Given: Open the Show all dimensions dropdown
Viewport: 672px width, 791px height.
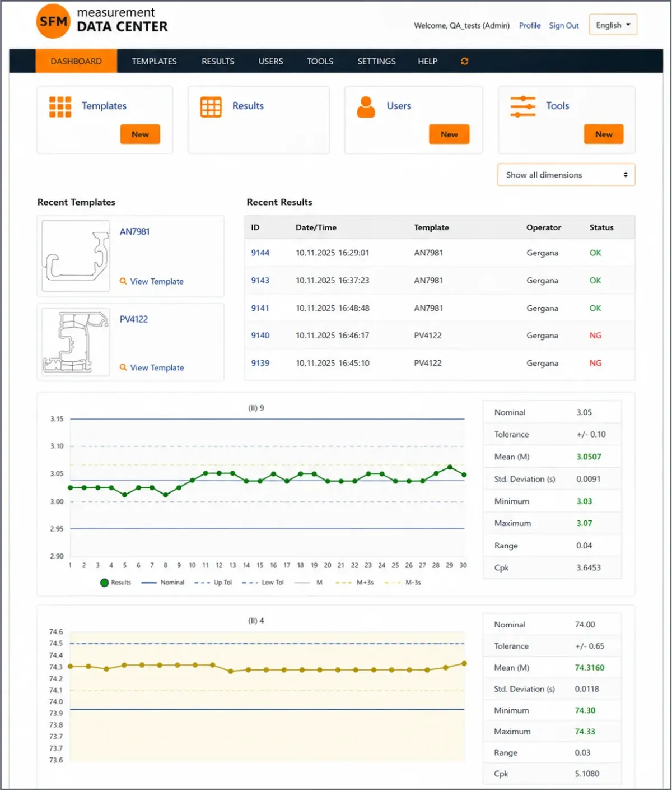Looking at the screenshot, I should click(x=566, y=175).
